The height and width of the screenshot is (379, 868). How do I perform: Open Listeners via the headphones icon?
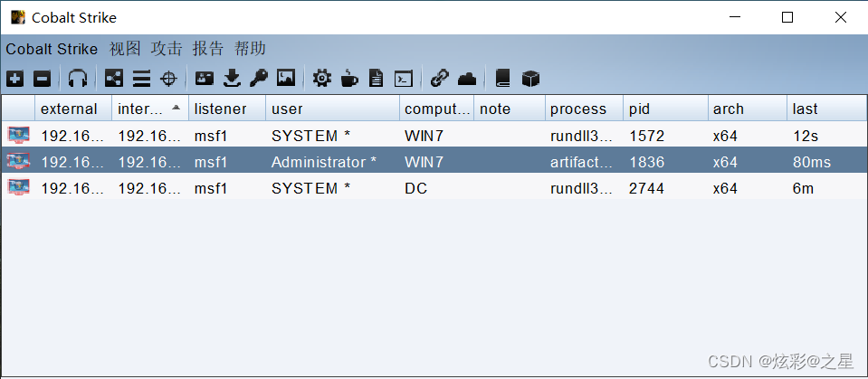pos(78,79)
